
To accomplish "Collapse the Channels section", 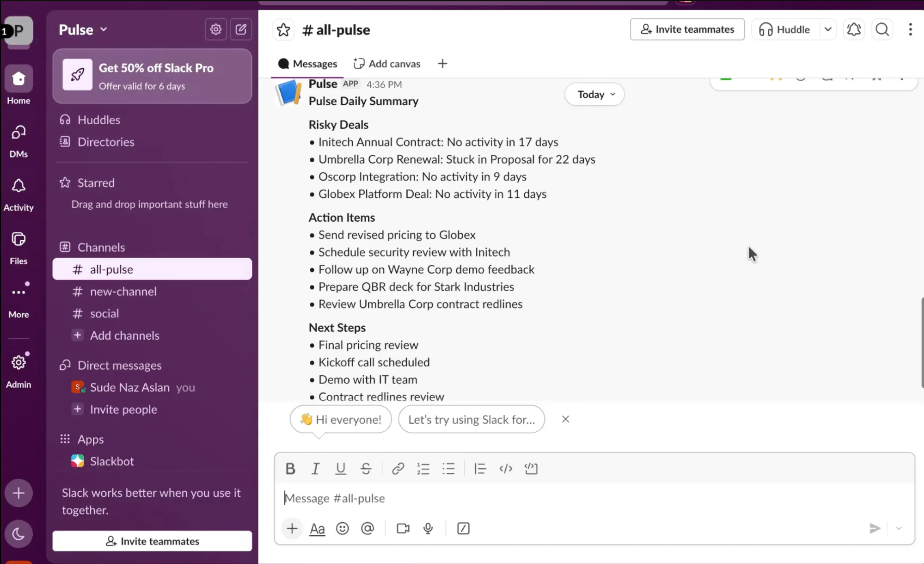I will (x=101, y=247).
